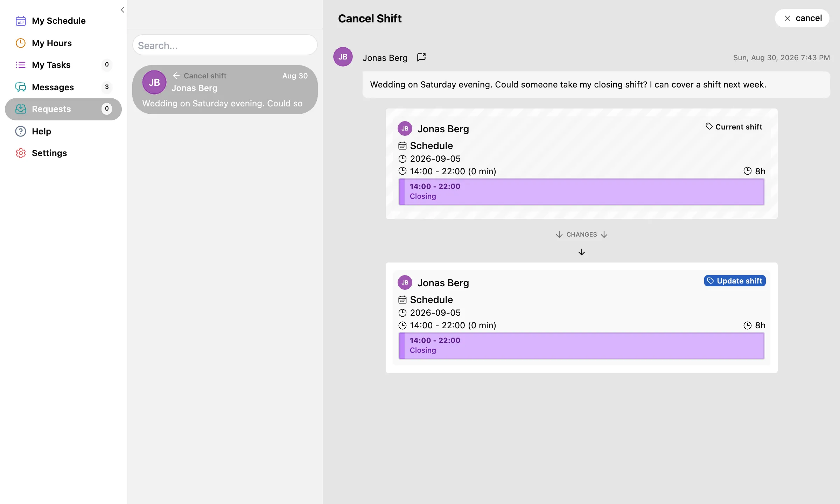Click the My Tasks counter badge
840x504 pixels.
pos(107,64)
